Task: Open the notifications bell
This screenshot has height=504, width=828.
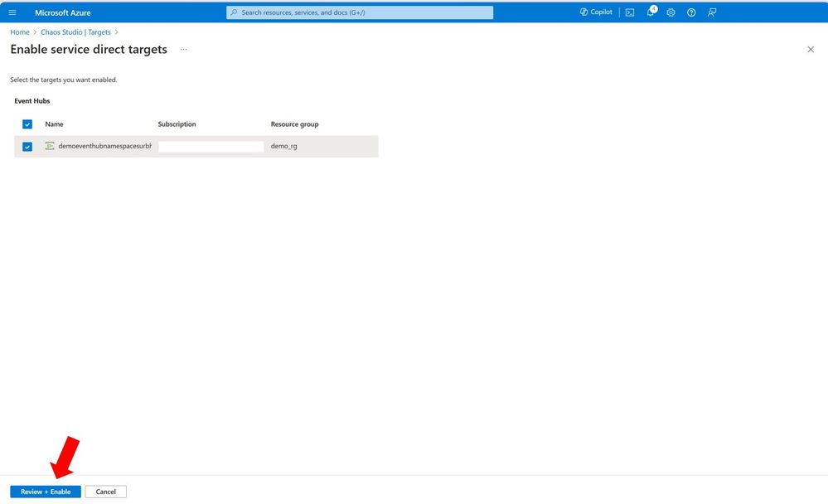Action: 651,12
